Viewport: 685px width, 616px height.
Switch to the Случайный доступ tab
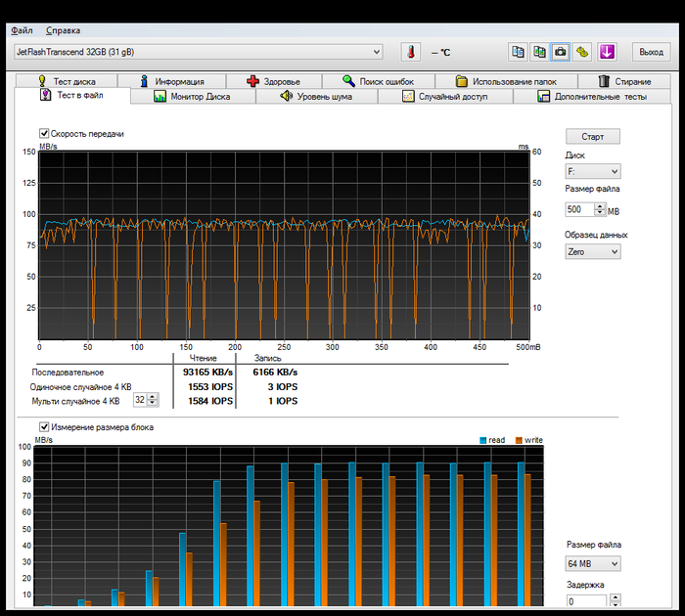point(445,96)
